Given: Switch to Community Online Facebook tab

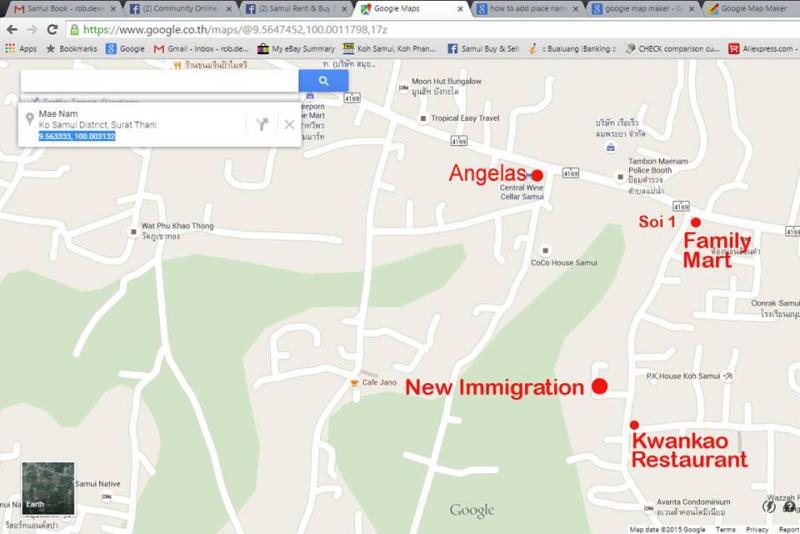Looking at the screenshot, I should [x=179, y=9].
